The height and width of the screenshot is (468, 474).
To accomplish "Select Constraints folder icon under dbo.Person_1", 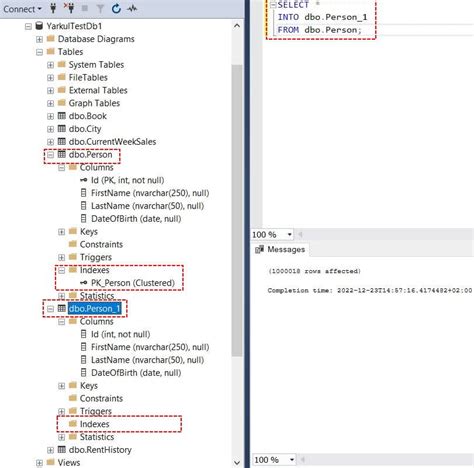I will [72, 398].
